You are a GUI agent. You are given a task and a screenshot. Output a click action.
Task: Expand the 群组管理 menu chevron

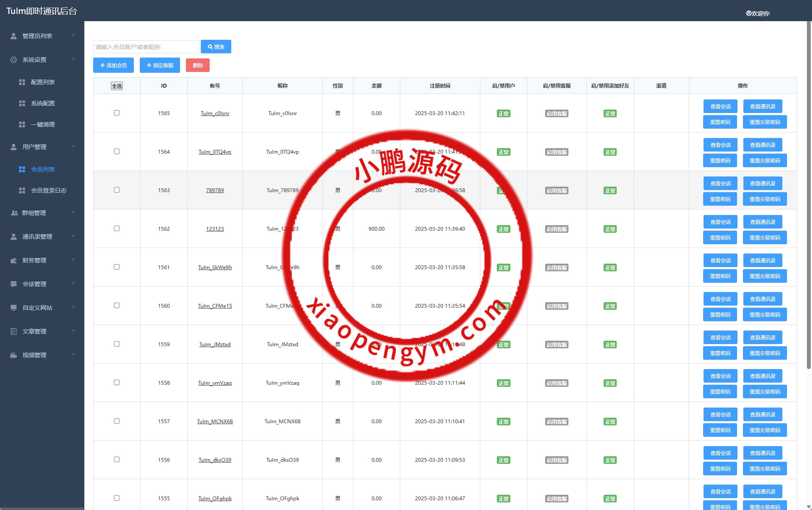[x=73, y=212]
